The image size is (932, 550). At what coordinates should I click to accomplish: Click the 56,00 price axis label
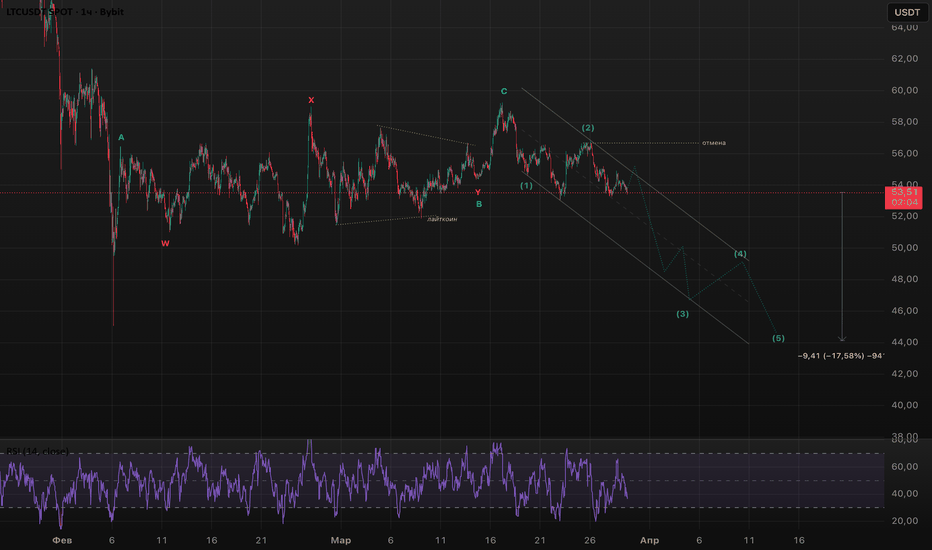pyautogui.click(x=905, y=153)
